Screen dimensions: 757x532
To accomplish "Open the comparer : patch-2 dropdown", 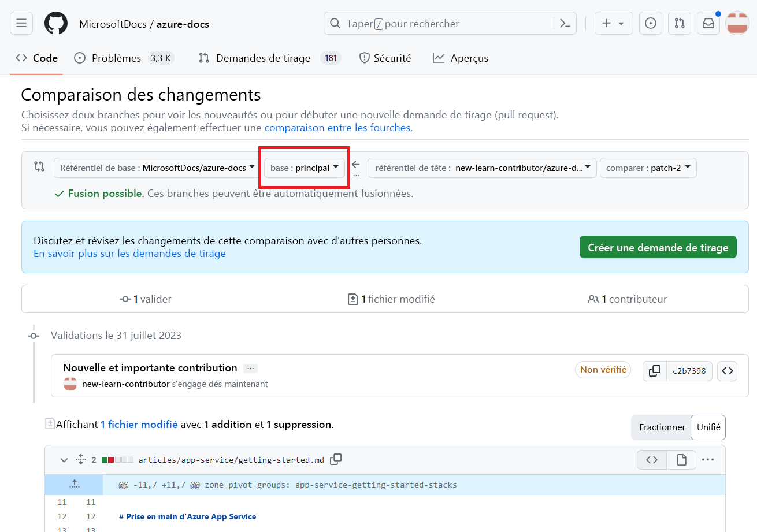I will (648, 168).
